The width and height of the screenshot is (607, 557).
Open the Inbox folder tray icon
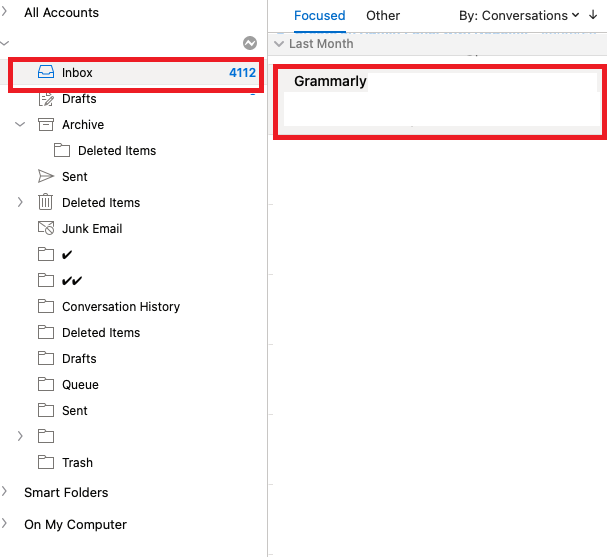tap(46, 72)
